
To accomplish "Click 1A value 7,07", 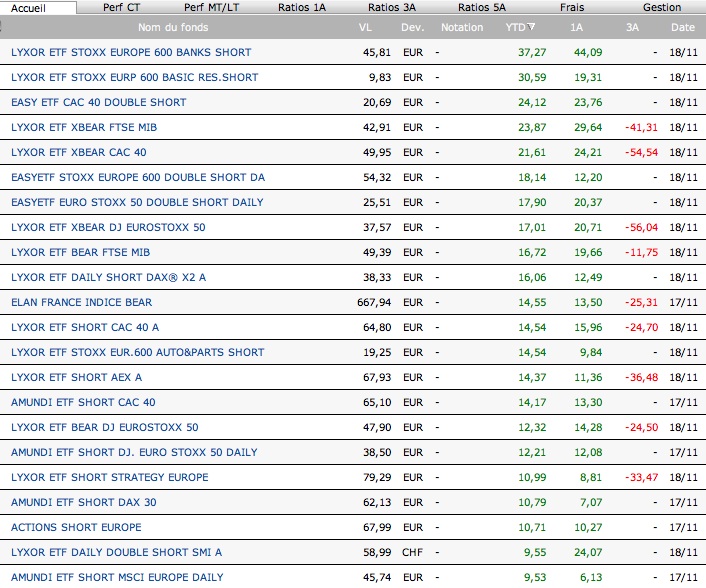I will coord(591,502).
